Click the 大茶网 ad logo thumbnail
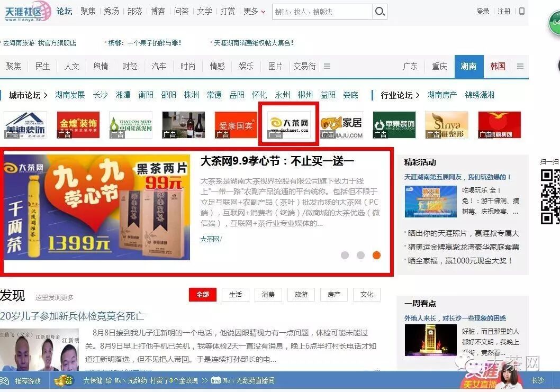This screenshot has height=392, width=560. pyautogui.click(x=288, y=125)
